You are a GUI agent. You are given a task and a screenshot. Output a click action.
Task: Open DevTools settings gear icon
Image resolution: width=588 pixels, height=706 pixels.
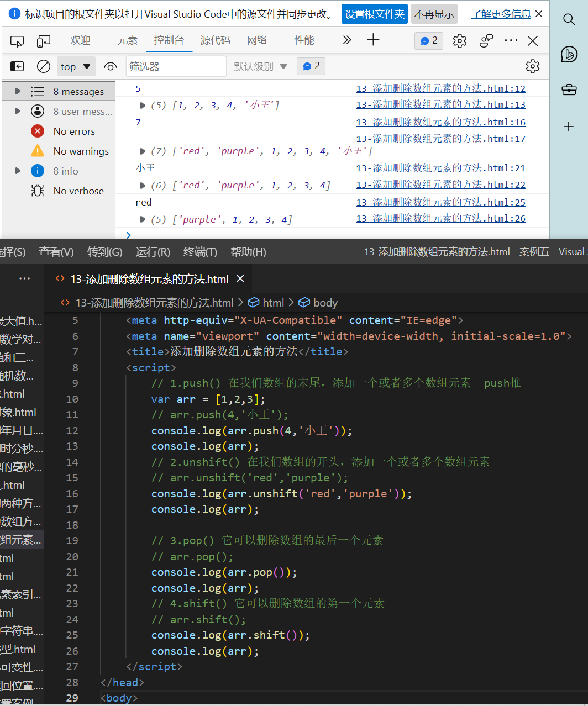[460, 41]
